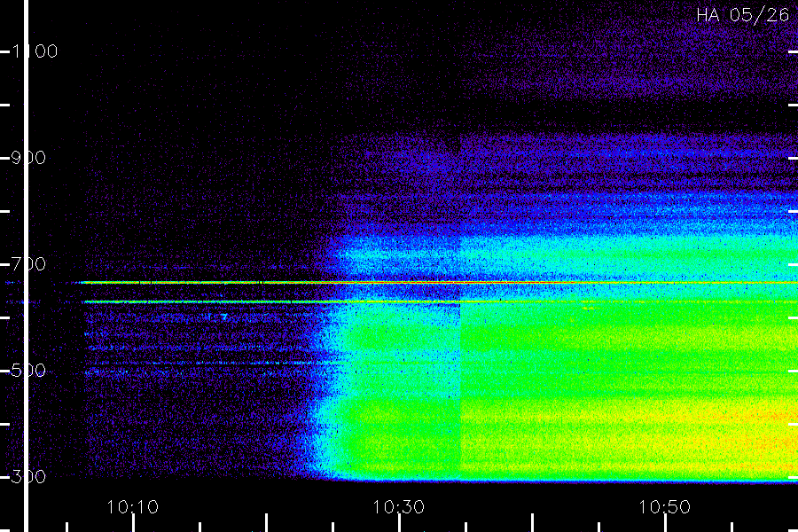Click the 10:10 time axis label
The image size is (798, 532).
click(133, 507)
